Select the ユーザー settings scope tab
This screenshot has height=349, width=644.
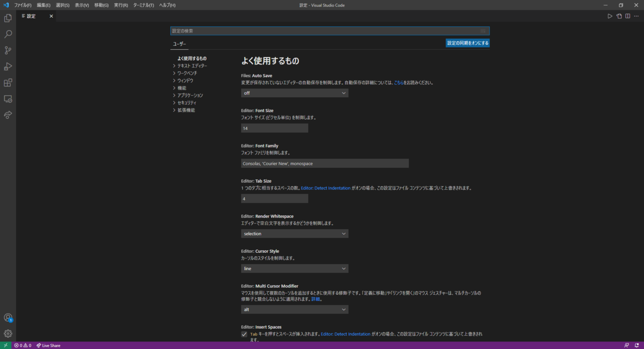pos(179,44)
